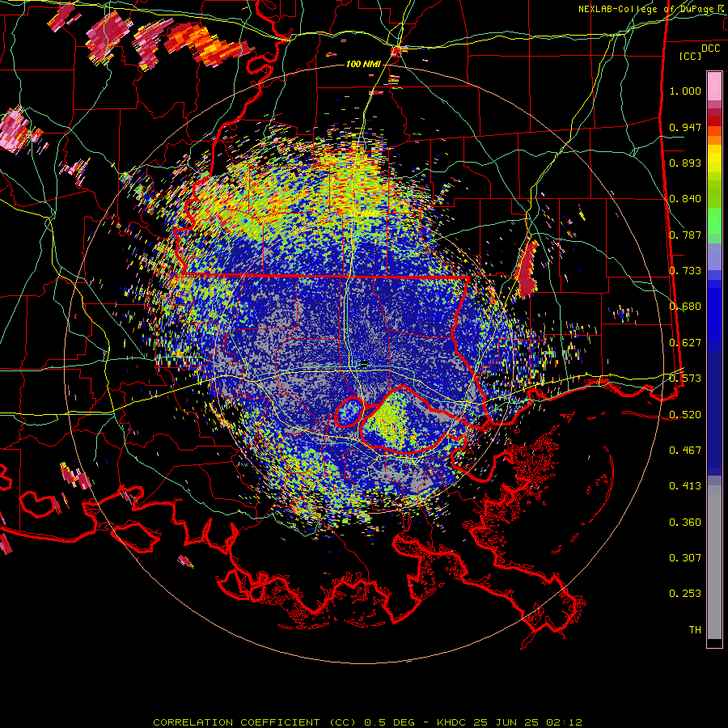Click the 0.520 legend value
The image size is (728, 728).
point(685,414)
